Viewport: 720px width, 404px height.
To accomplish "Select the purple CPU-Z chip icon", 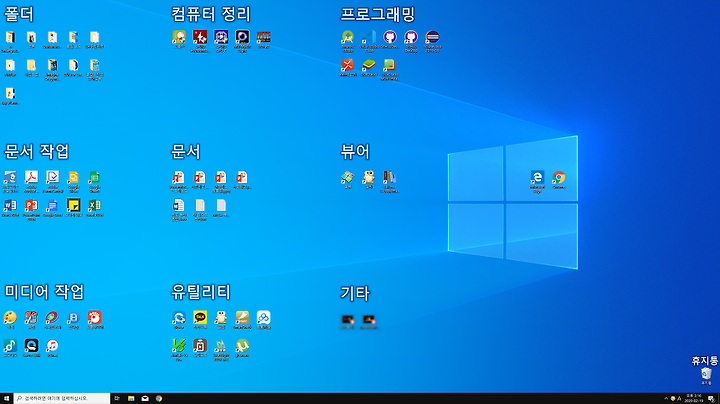I will click(221, 37).
